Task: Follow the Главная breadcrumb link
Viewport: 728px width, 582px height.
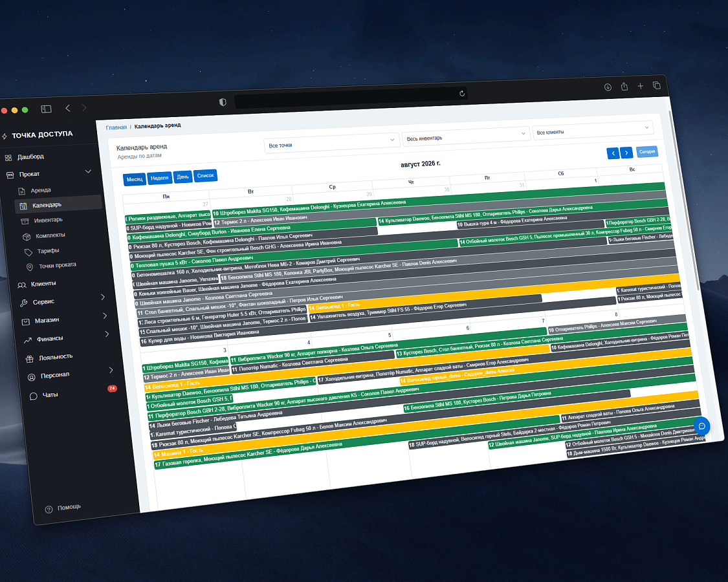Action: [116, 127]
